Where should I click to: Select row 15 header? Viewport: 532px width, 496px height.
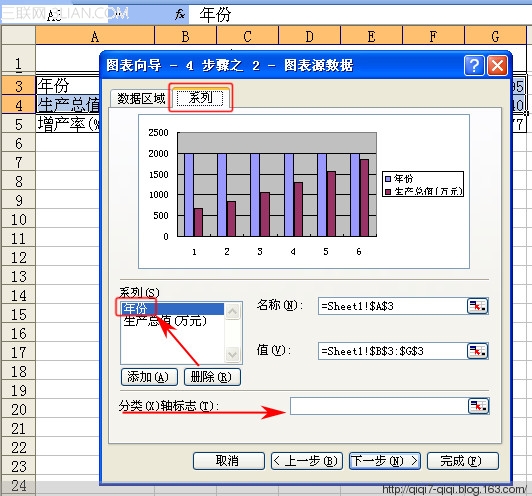(x=19, y=314)
